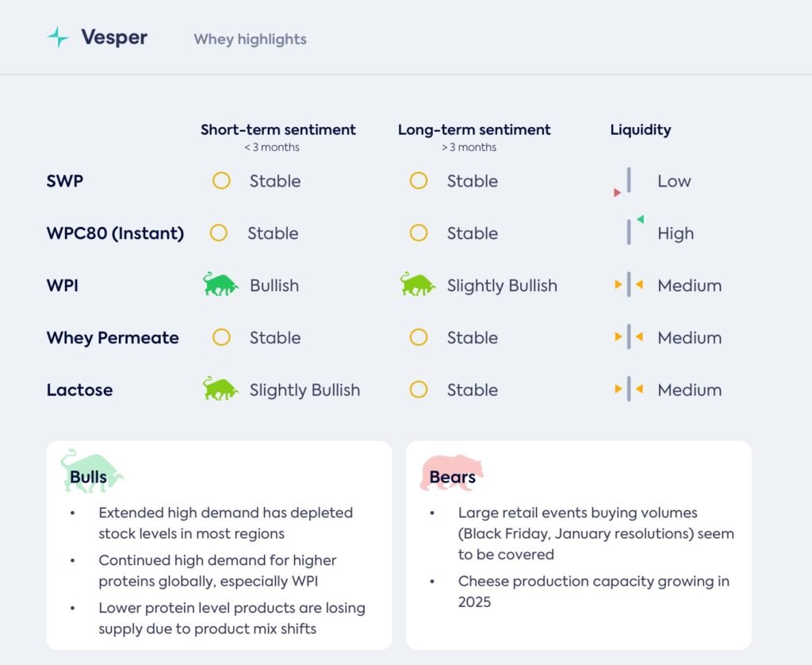The image size is (812, 665).
Task: Select the Long-term sentiment column header
Action: [x=474, y=130]
